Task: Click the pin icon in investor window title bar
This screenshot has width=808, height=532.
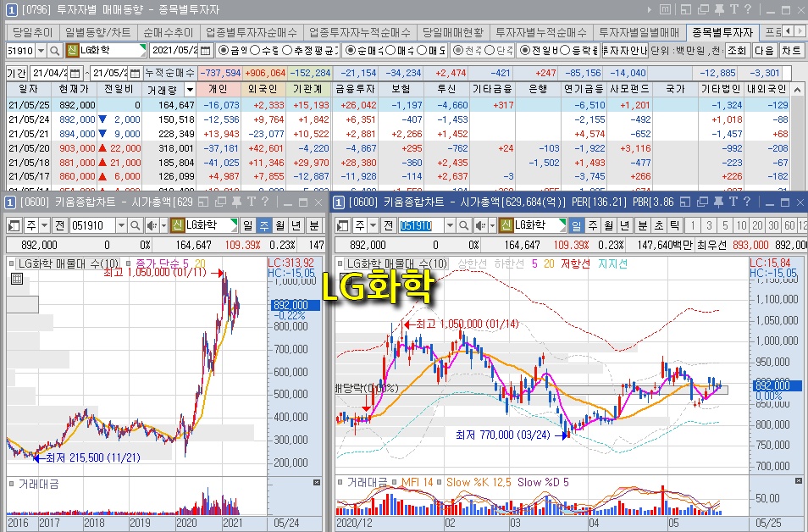Action: [719, 9]
